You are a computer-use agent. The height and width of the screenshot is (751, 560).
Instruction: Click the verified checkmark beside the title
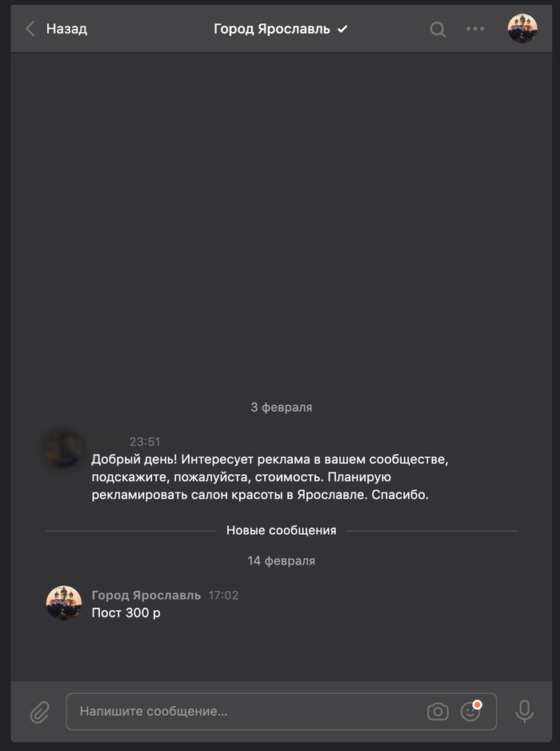pyautogui.click(x=342, y=29)
